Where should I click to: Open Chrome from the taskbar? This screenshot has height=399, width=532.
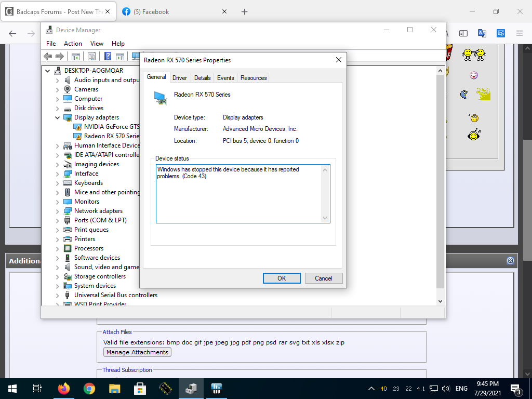click(x=89, y=388)
